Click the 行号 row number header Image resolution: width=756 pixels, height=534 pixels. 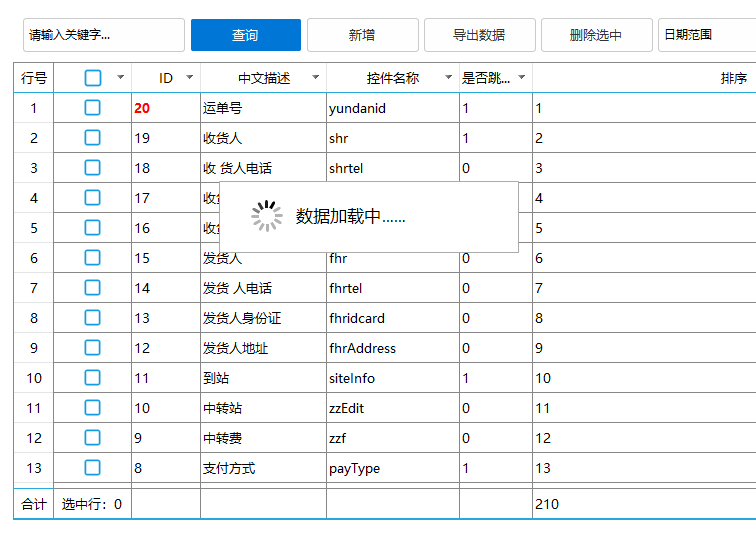(x=34, y=78)
